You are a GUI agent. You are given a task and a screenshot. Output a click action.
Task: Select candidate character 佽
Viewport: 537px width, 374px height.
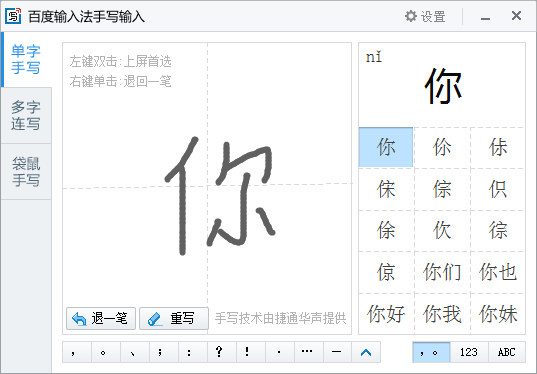click(442, 230)
